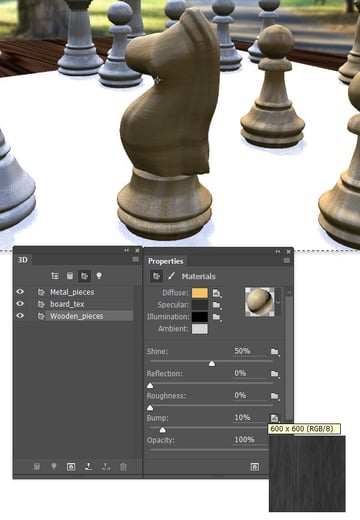
Task: Add new mesh from 3D panel footer
Action: click(37, 466)
